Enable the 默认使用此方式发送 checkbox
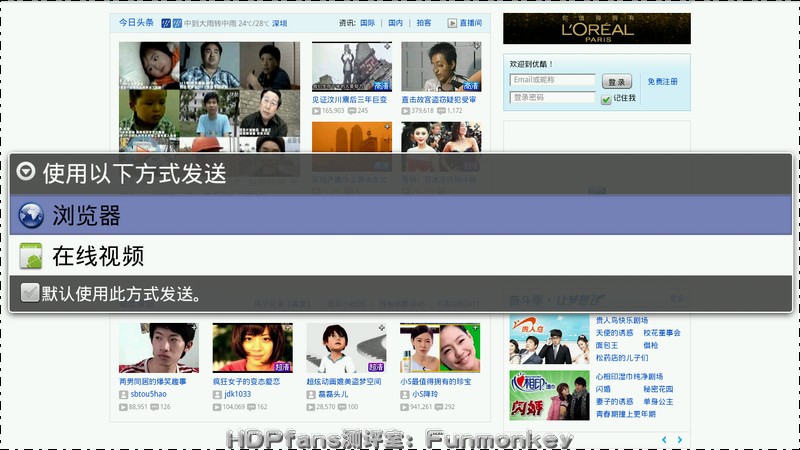This screenshot has height=450, width=800. pos(29,293)
